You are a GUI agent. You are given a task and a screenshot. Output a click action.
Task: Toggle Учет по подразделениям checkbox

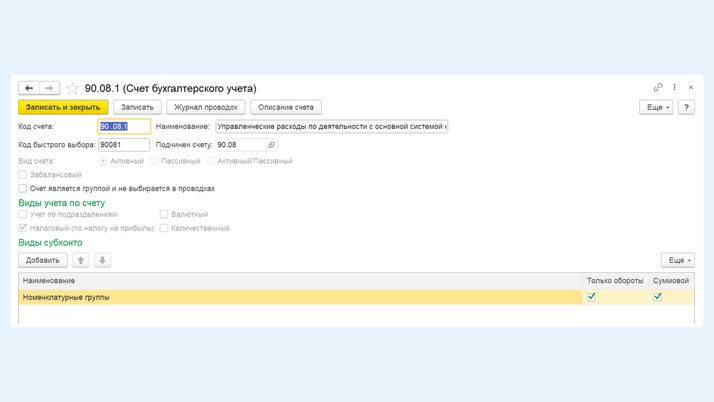[x=22, y=214]
